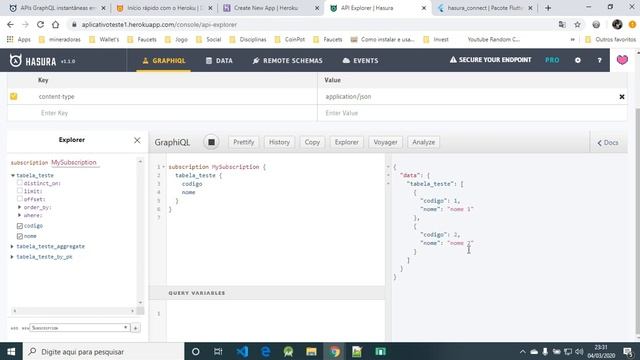Show more bookmarks chevron
Viewport: 640px width, 360px height.
click(572, 40)
